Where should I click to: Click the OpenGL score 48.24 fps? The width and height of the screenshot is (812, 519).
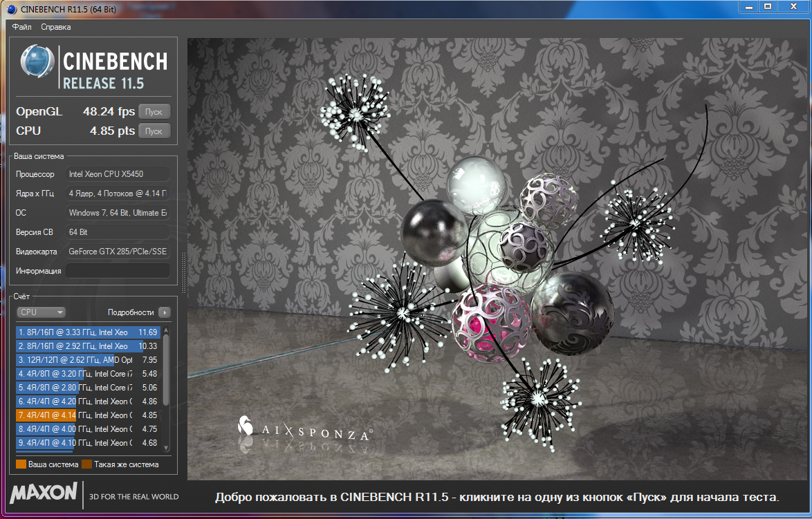[x=109, y=111]
